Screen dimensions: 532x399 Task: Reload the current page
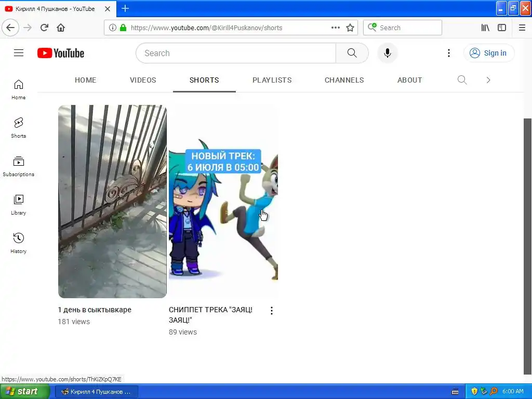pos(45,28)
